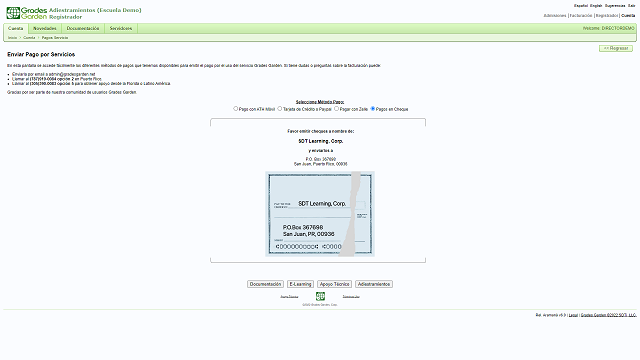Click the 'San Juan, Puerto Rico, 00936' address line
This screenshot has width=640, height=360.
tap(320, 164)
